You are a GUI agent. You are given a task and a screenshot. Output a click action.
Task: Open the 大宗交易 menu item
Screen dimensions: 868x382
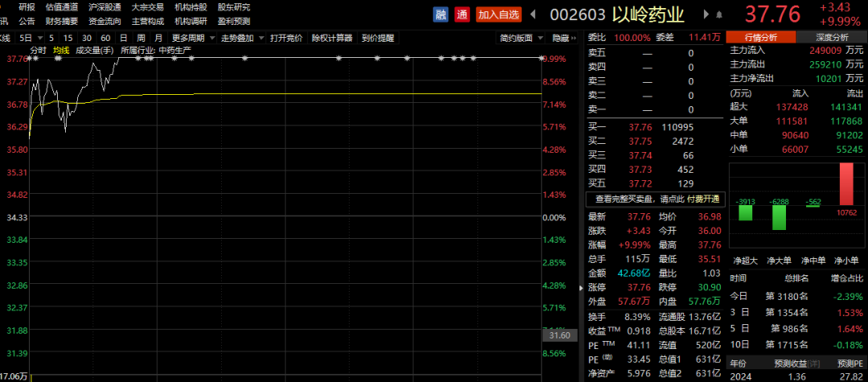tap(147, 6)
